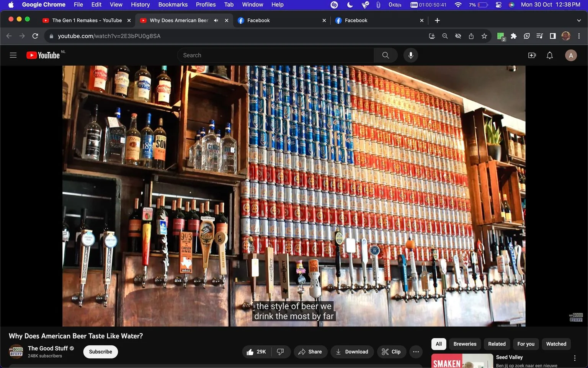Bookmark this page with star icon
The height and width of the screenshot is (368, 588).
pyautogui.click(x=484, y=36)
